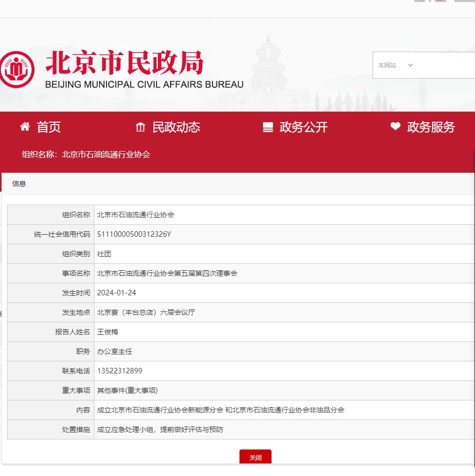
Task: Click the building icon beside 民政动态
Action: (x=140, y=127)
